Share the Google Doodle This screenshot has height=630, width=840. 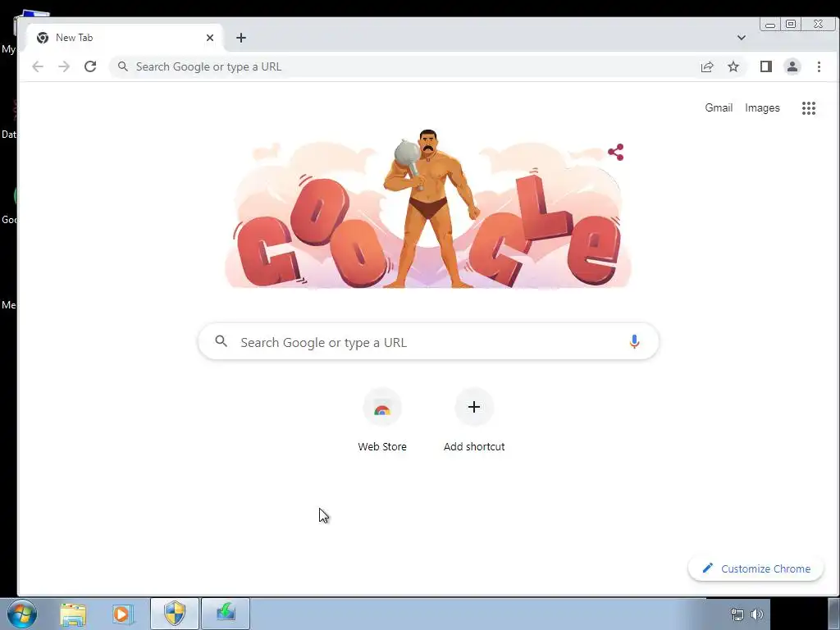tap(615, 152)
